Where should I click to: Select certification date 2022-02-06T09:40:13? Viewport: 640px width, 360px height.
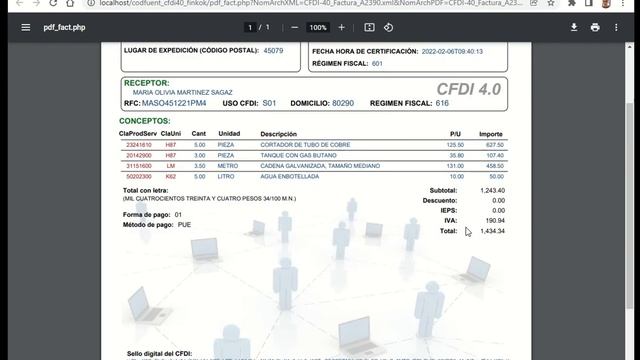tap(452, 51)
